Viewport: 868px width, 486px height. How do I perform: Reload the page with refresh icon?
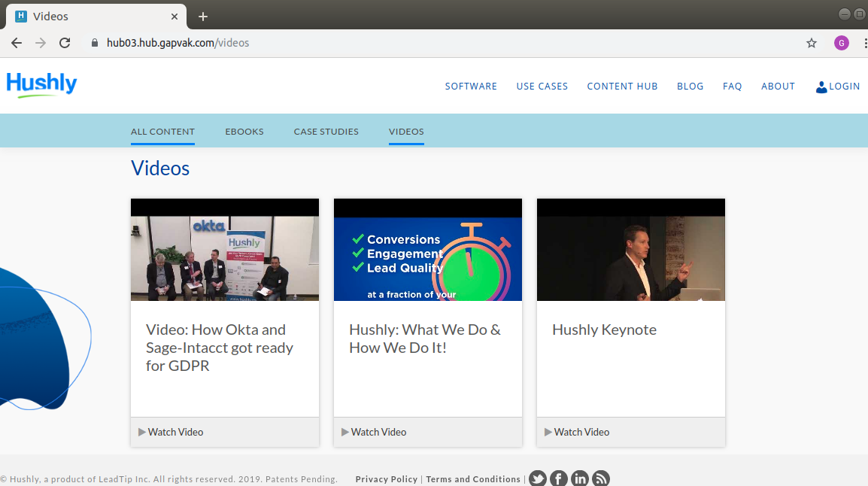65,43
